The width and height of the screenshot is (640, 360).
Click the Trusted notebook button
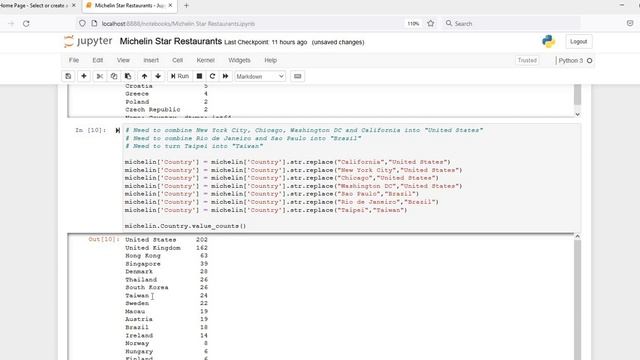point(527,60)
